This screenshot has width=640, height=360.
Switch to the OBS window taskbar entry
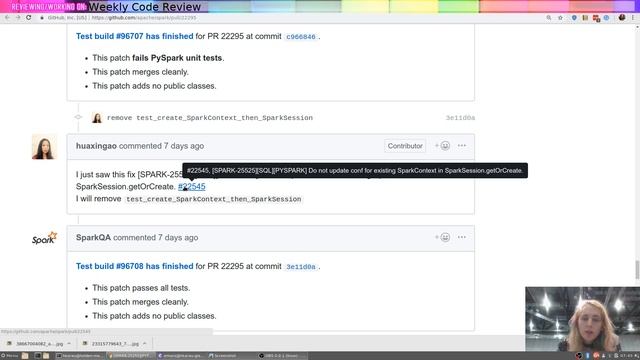pyautogui.click(x=282, y=356)
